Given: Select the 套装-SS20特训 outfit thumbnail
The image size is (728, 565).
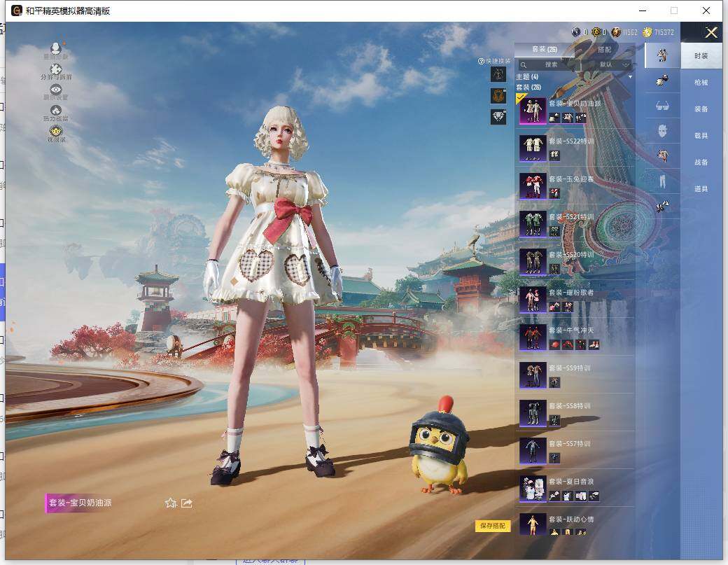Looking at the screenshot, I should (533, 262).
